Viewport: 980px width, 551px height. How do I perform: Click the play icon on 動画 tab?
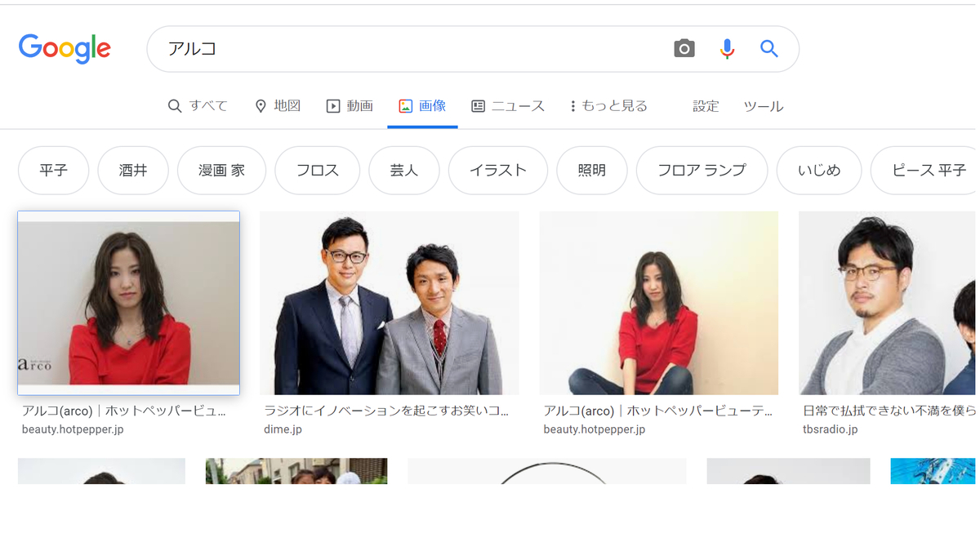tap(333, 106)
